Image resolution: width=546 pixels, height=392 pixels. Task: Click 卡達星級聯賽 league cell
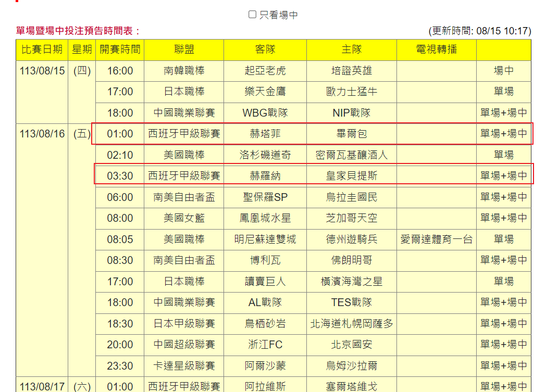(184, 366)
